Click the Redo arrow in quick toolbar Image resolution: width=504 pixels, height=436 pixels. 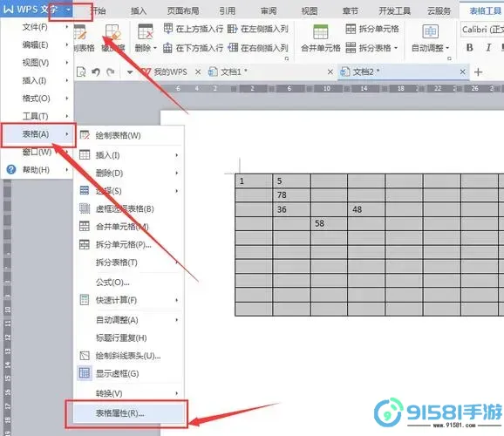pos(110,72)
